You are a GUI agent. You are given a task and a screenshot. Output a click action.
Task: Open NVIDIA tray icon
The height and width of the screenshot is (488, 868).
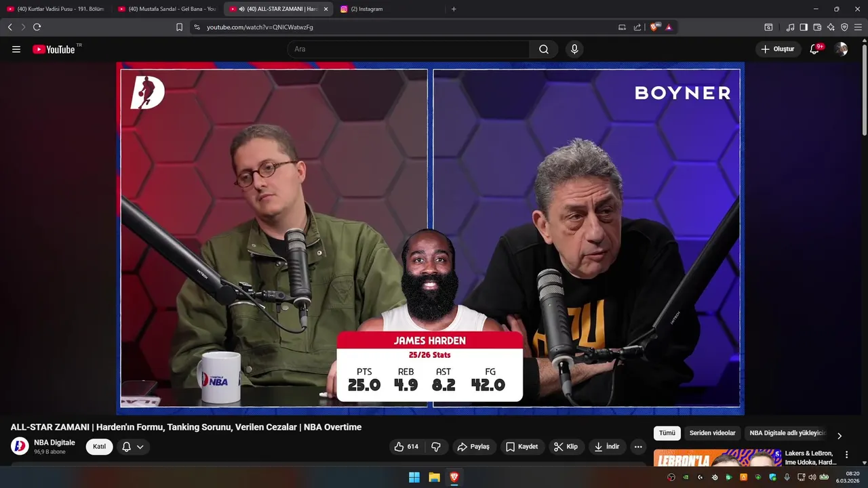click(x=686, y=477)
